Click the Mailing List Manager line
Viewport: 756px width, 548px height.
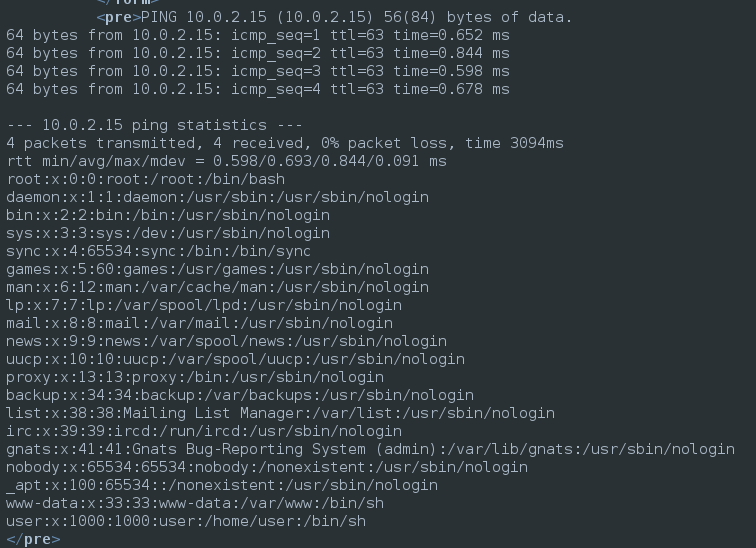click(280, 413)
